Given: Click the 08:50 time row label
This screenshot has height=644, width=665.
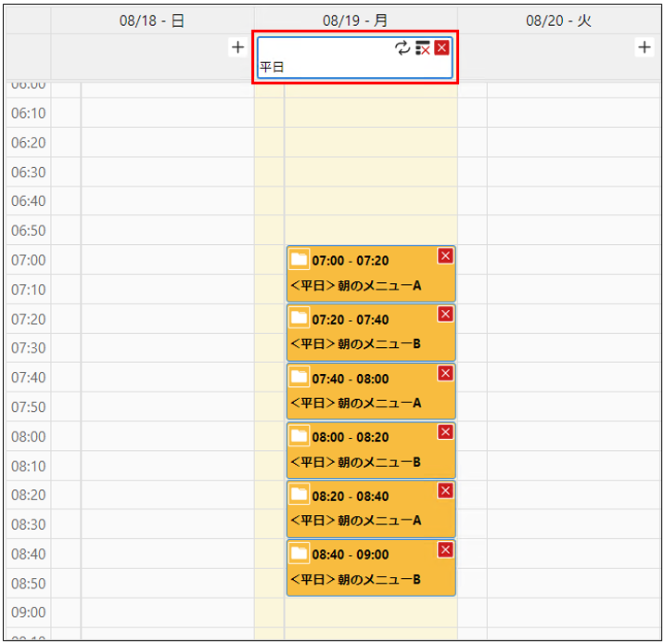Looking at the screenshot, I should point(29,584).
